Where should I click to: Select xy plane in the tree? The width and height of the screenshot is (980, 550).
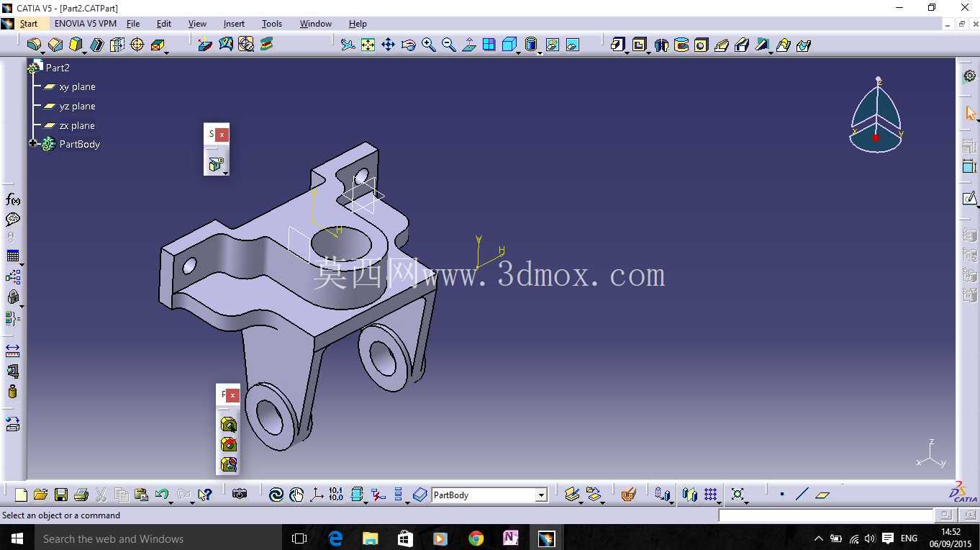(x=77, y=86)
